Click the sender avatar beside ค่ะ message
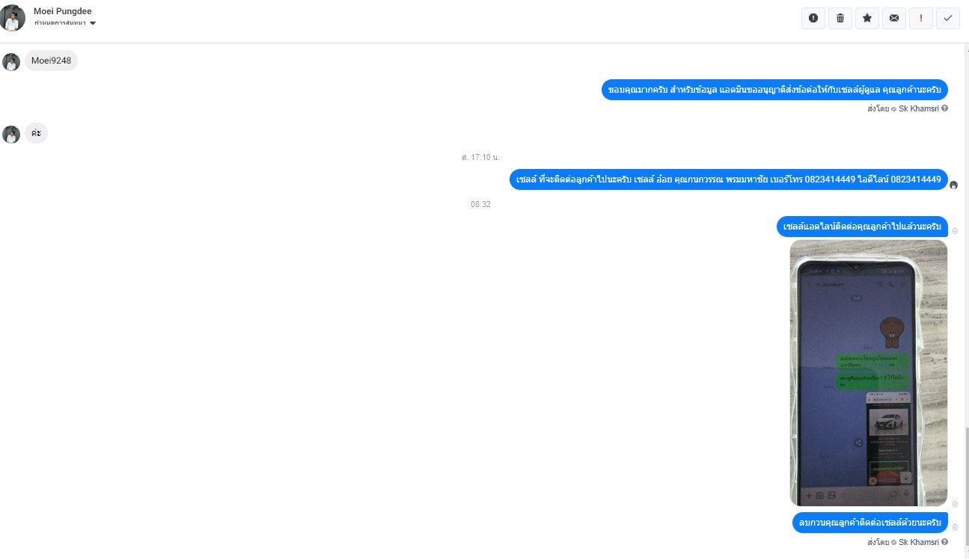969x560 pixels. (x=11, y=134)
